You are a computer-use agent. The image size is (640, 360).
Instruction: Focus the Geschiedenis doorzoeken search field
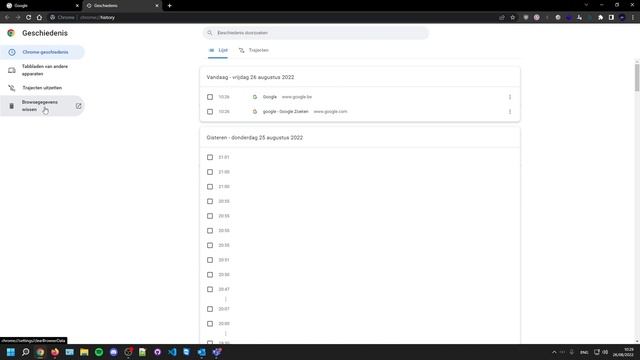316,33
